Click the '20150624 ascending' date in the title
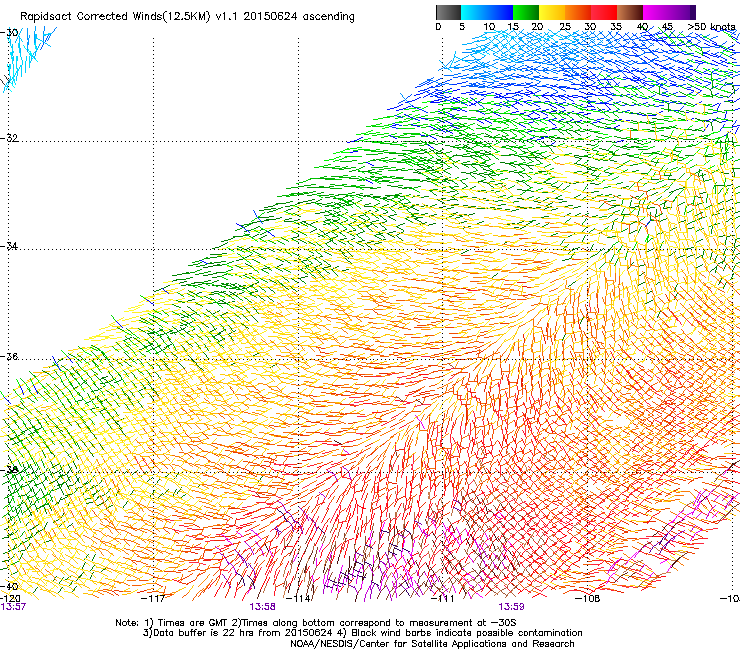Viewport: 740px width, 650px height. point(299,17)
